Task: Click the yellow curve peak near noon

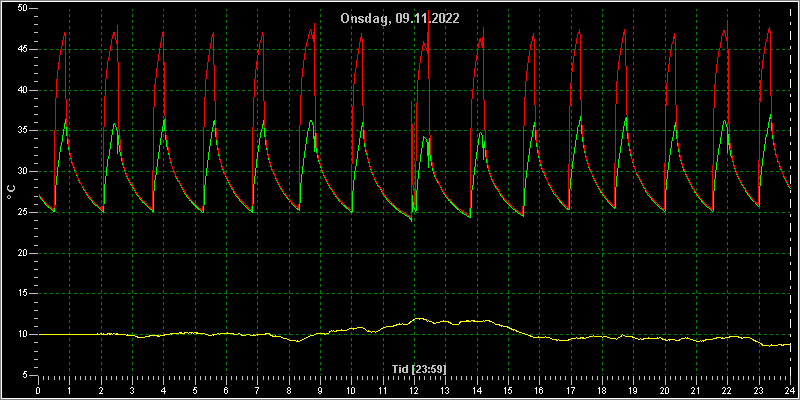Action: coord(419,318)
